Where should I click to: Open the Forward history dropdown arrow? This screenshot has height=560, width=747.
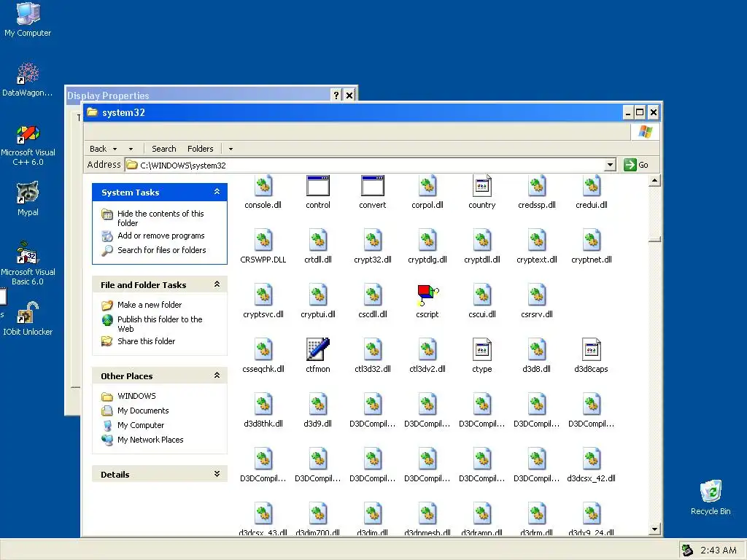[x=131, y=149]
